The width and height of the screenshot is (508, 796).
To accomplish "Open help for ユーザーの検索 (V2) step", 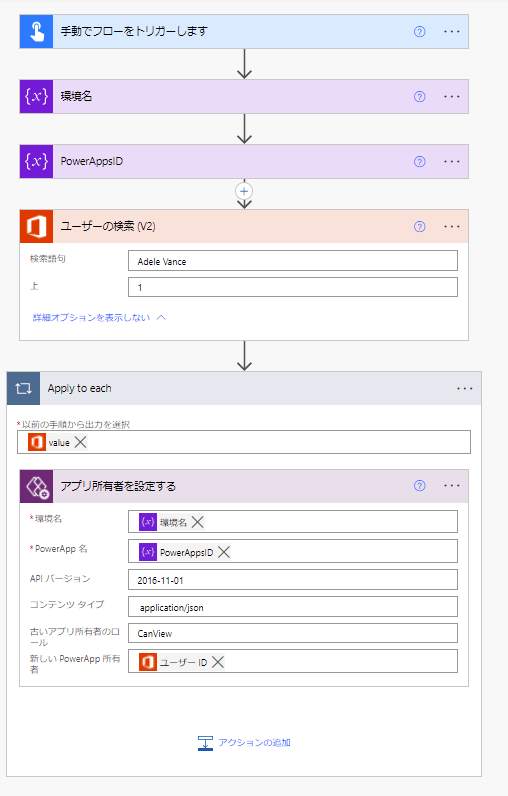I will (x=420, y=226).
